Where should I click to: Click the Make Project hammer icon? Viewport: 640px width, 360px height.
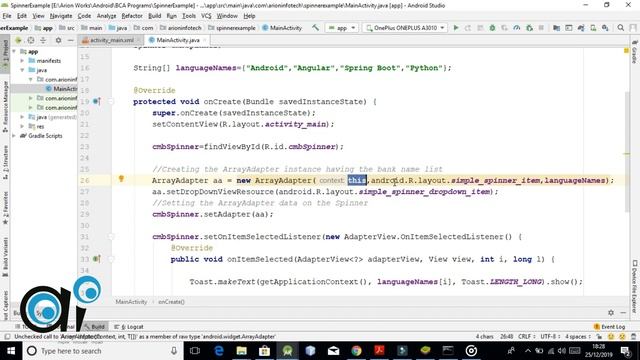click(x=316, y=28)
